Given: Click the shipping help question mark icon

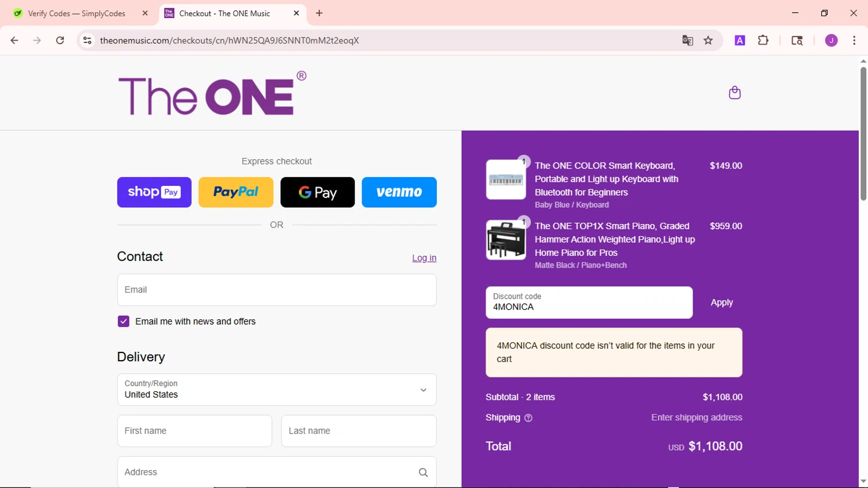Looking at the screenshot, I should [528, 418].
